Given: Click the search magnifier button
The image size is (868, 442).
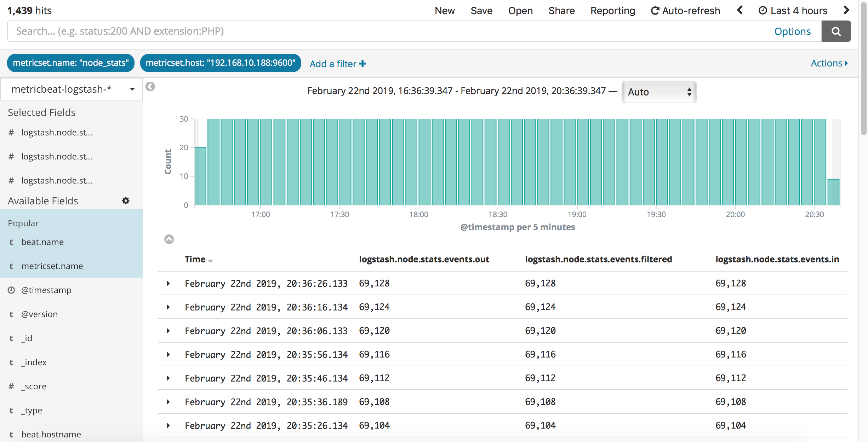Looking at the screenshot, I should (836, 31).
